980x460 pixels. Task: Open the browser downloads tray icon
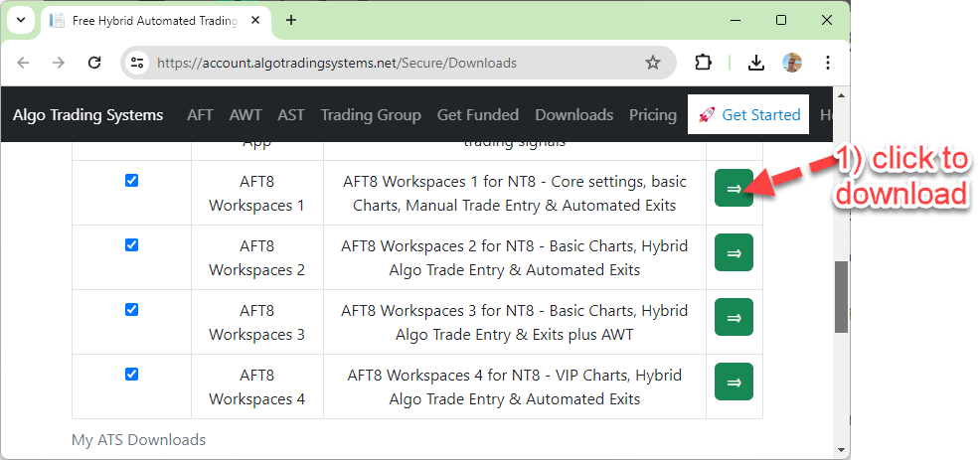(756, 63)
